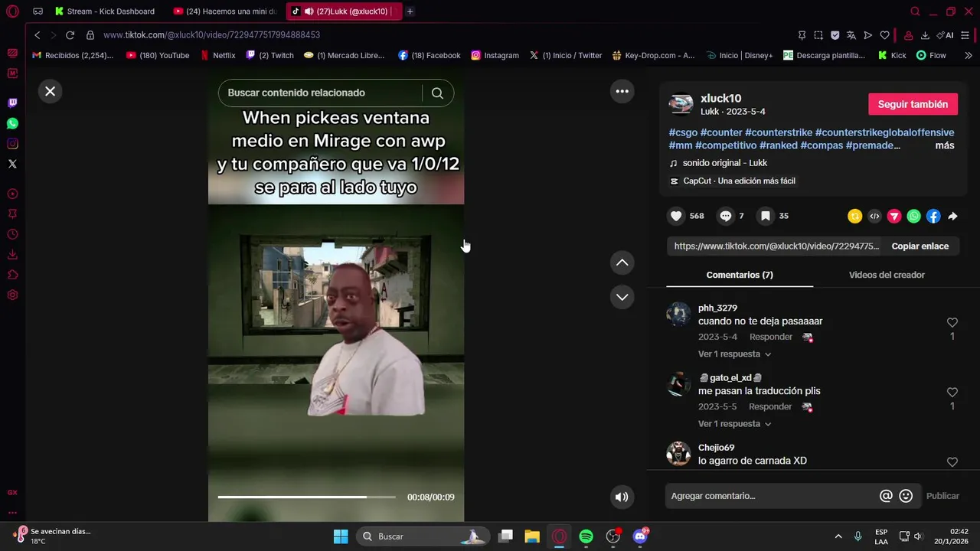The height and width of the screenshot is (551, 980).
Task: Repost the video with the yellow icon
Action: pyautogui.click(x=855, y=217)
